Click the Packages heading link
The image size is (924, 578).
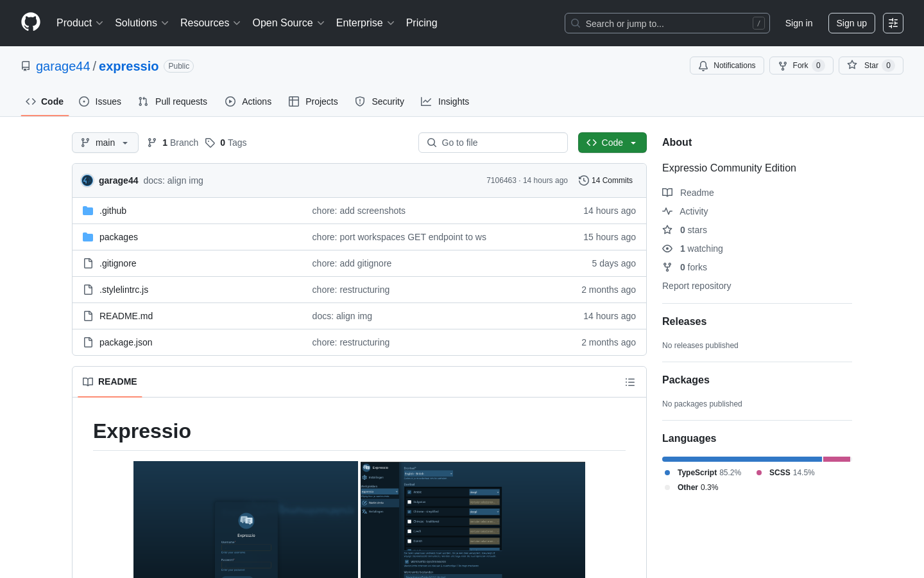686,380
